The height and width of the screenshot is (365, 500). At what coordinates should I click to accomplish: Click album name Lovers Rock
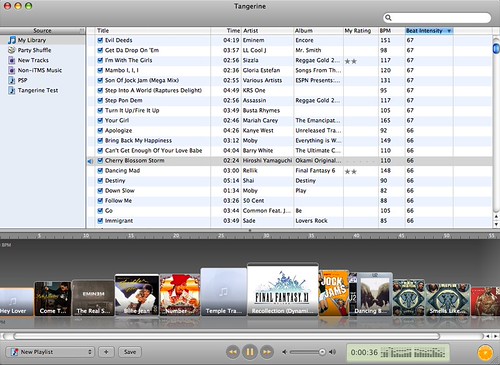click(311, 221)
